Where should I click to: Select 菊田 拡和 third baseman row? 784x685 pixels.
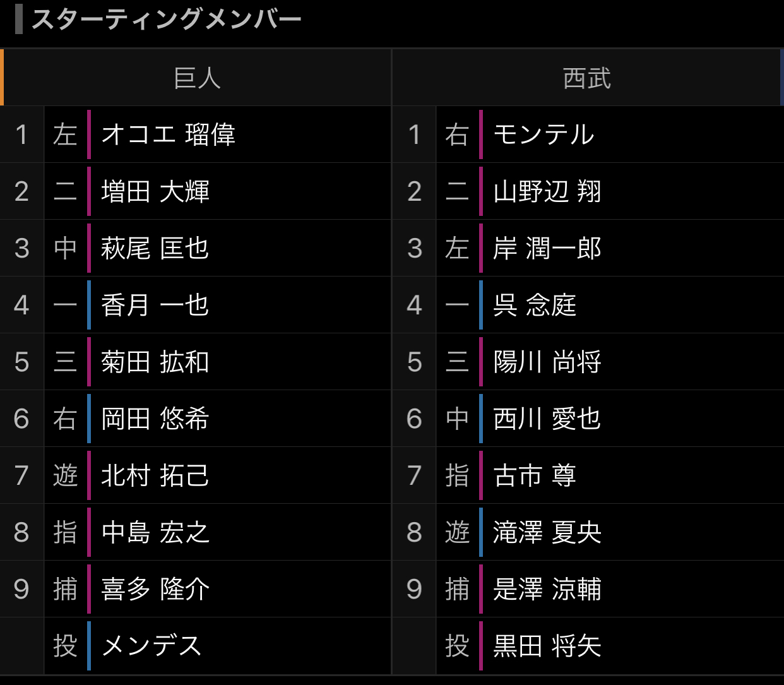click(155, 362)
